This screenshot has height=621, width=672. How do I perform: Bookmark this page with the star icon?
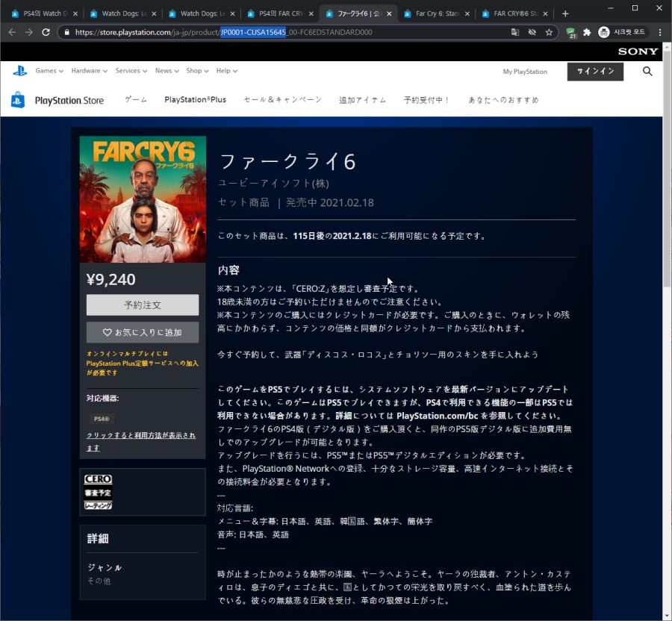[549, 32]
